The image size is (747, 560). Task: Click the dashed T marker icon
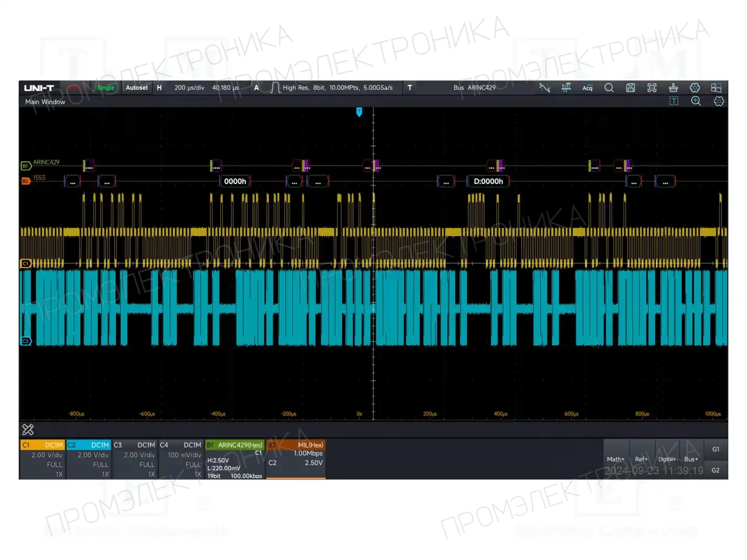pyautogui.click(x=674, y=101)
